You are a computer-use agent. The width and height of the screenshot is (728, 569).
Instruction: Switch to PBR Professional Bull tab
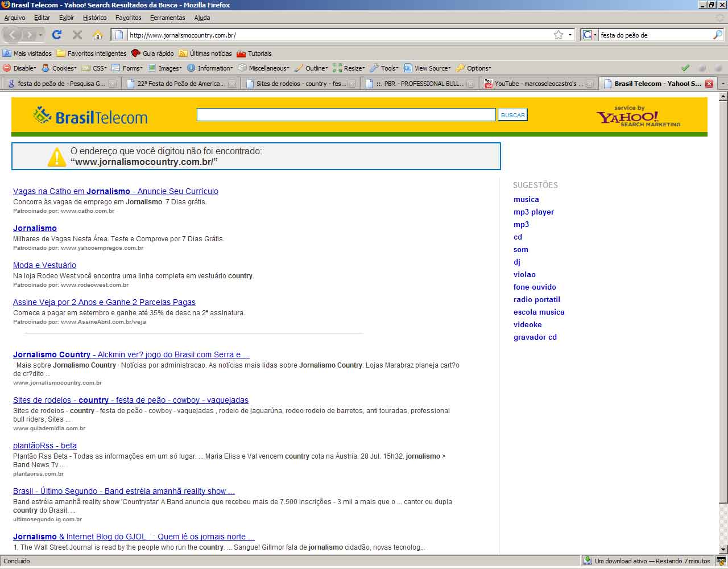coord(420,84)
